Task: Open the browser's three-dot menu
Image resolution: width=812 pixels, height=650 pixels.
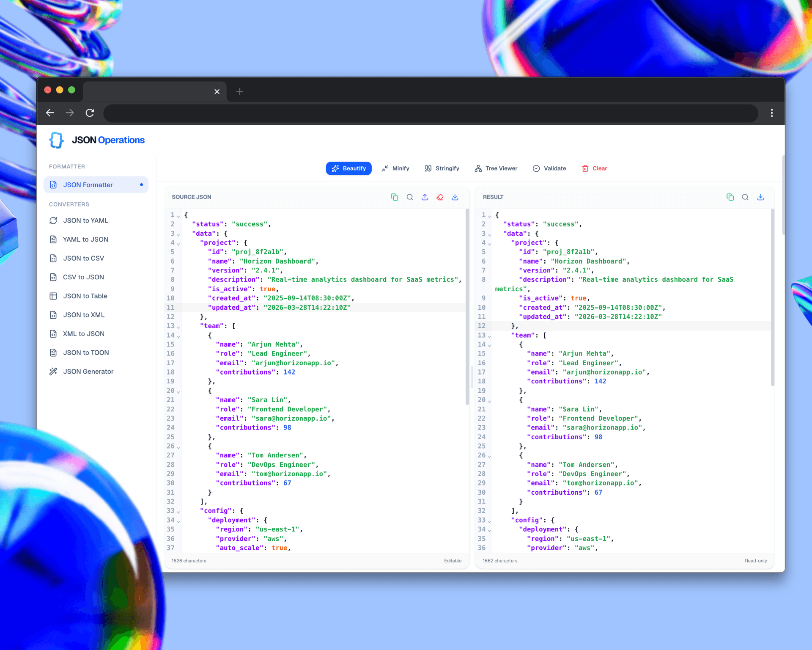Action: pos(771,113)
